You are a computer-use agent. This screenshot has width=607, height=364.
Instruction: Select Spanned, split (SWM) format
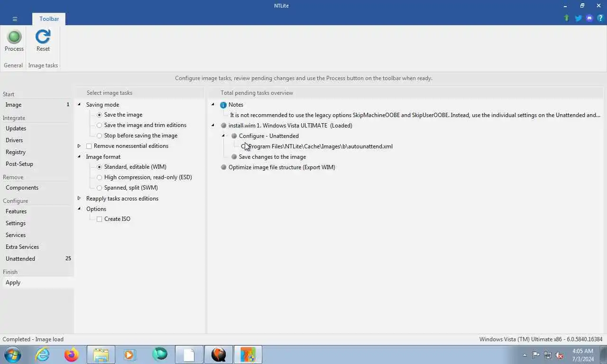[x=99, y=188]
